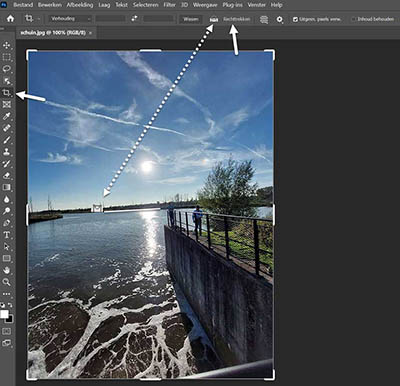Select the Healing Brush tool

pyautogui.click(x=6, y=128)
